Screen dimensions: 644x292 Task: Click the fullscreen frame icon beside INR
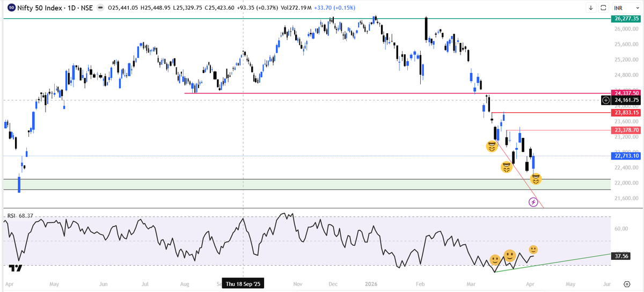[603, 8]
